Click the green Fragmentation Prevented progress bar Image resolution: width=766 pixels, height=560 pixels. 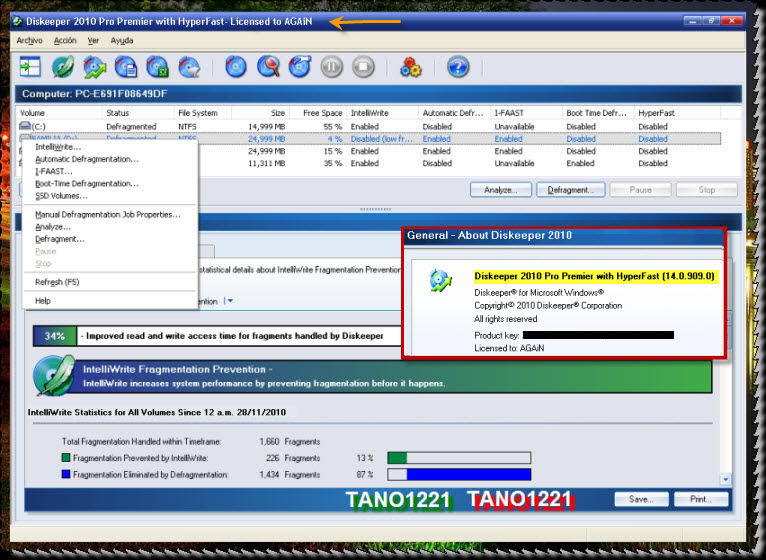(459, 458)
